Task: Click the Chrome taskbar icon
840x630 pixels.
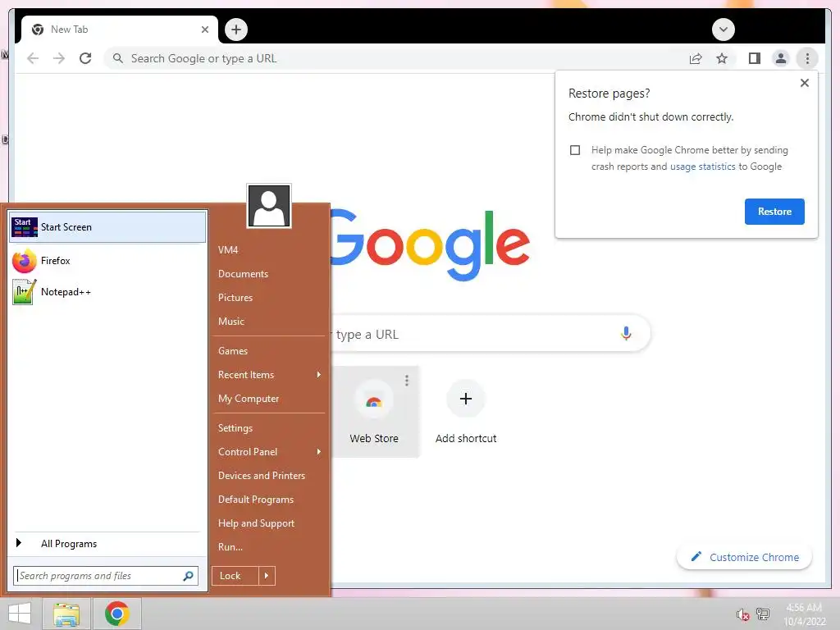Action: pyautogui.click(x=116, y=614)
